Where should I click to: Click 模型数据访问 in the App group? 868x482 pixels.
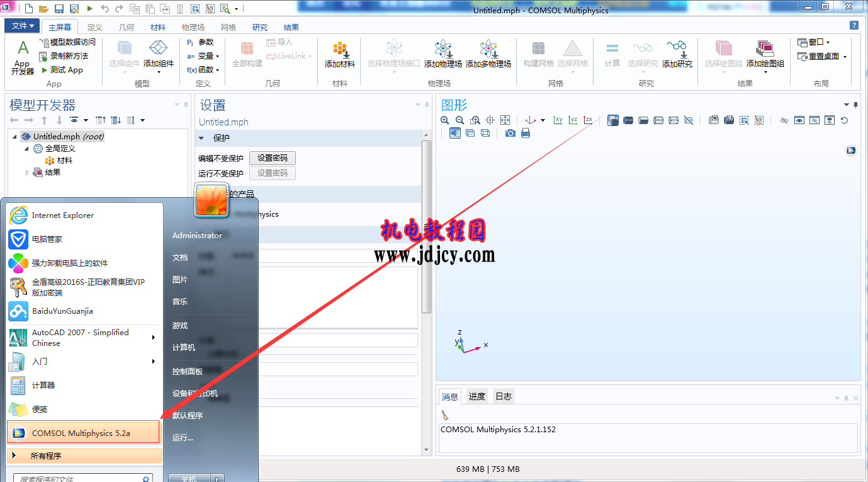(67, 42)
